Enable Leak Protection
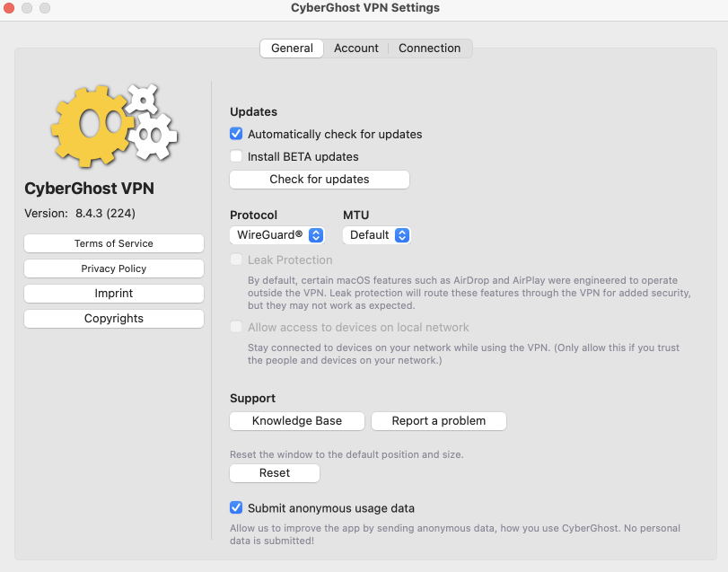The height and width of the screenshot is (572, 728). click(x=236, y=260)
